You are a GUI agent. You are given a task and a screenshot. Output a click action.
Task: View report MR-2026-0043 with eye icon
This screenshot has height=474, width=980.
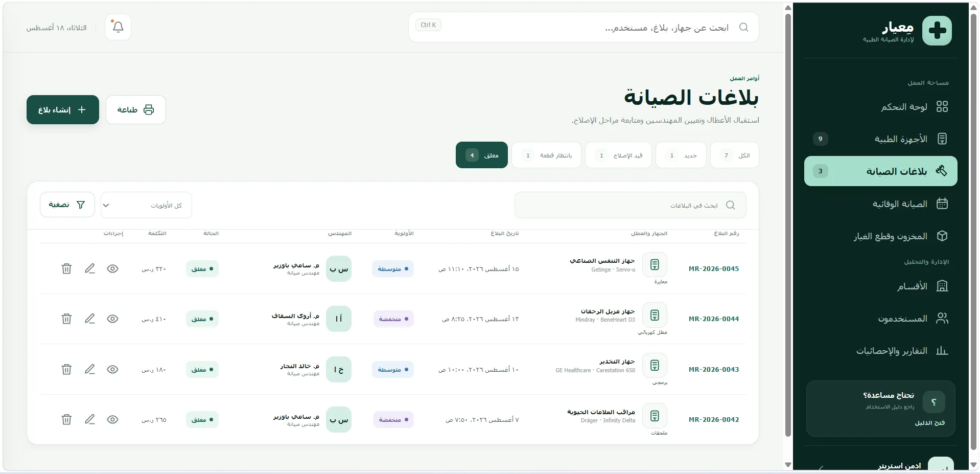[113, 369]
